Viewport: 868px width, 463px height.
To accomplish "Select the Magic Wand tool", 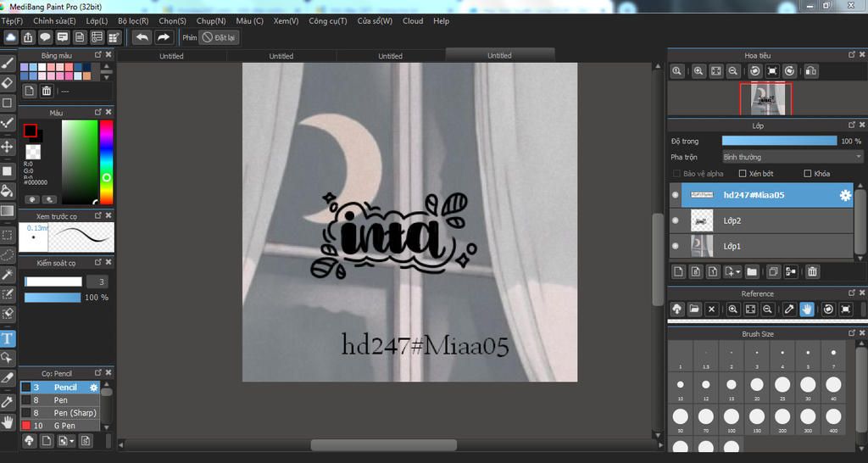I will [7, 275].
